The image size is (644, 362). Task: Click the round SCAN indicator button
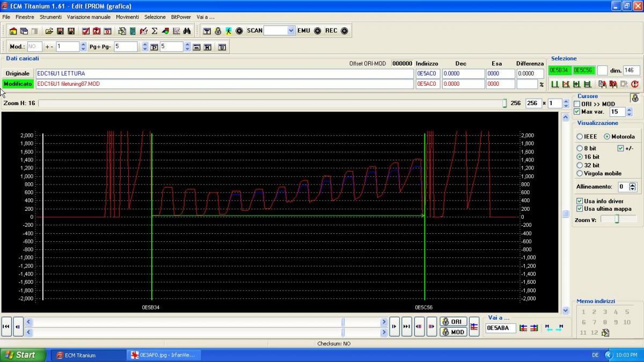(239, 31)
